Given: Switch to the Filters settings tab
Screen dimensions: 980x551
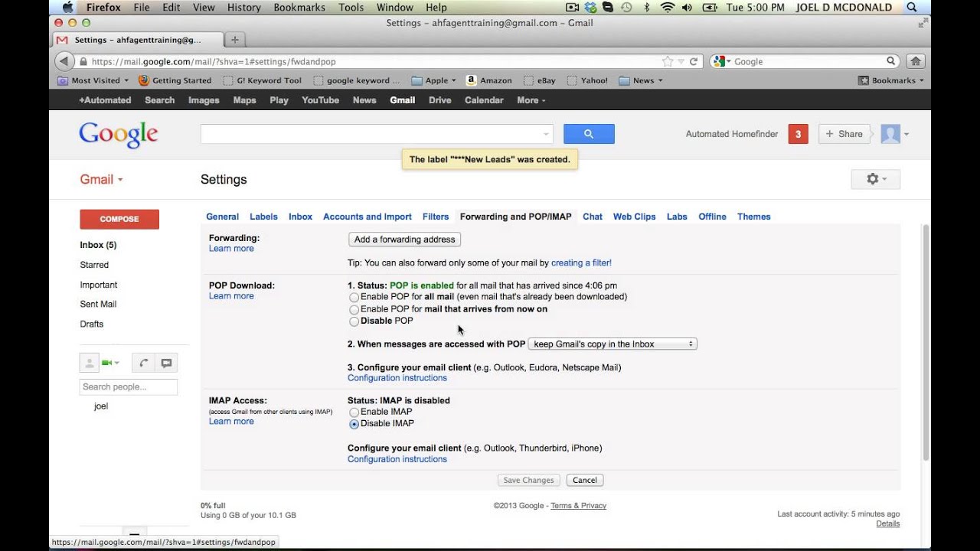Looking at the screenshot, I should (436, 217).
